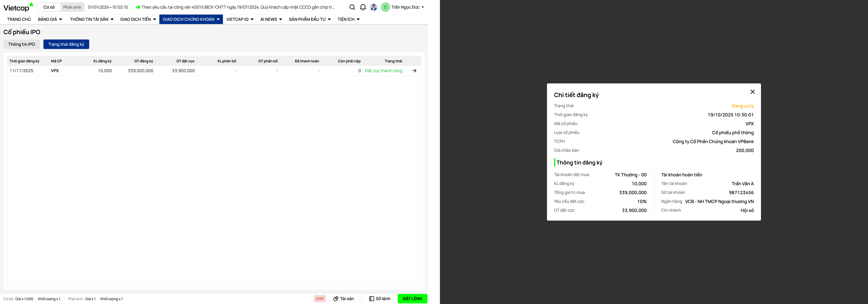The width and height of the screenshot is (868, 304).
Task: Open the TRANG CHỦ menu item
Action: pyautogui.click(x=19, y=19)
